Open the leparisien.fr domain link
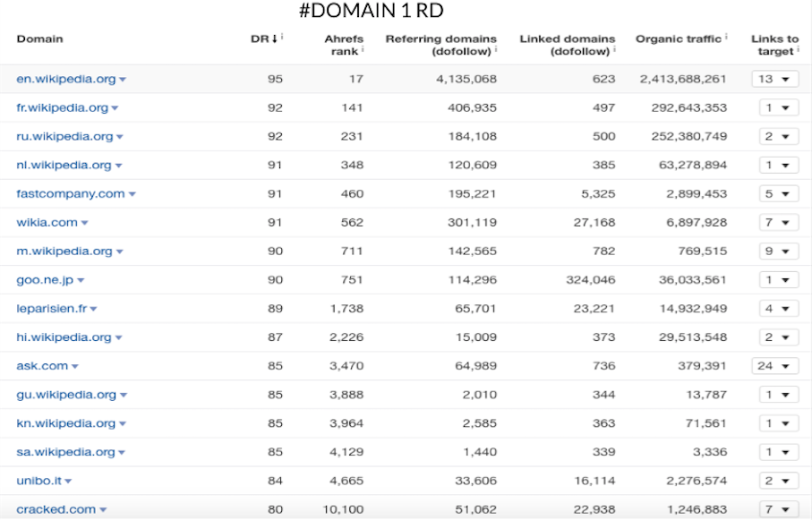 pos(51,309)
